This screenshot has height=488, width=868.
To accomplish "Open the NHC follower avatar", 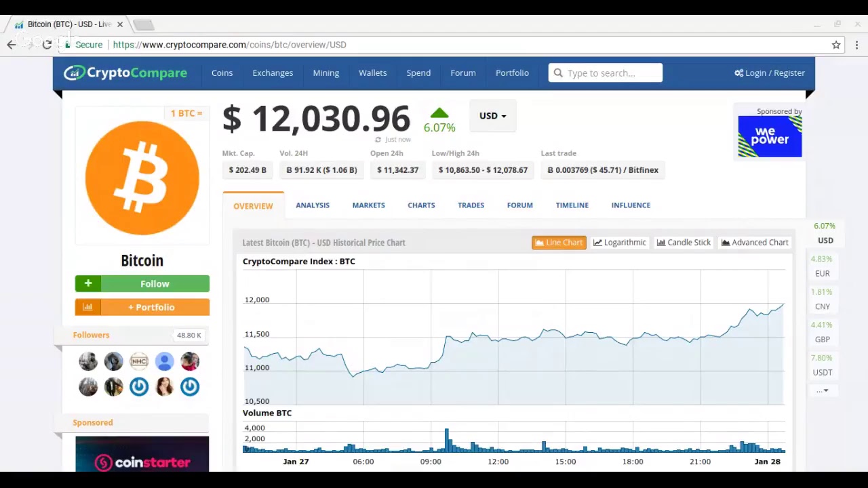I will point(139,361).
